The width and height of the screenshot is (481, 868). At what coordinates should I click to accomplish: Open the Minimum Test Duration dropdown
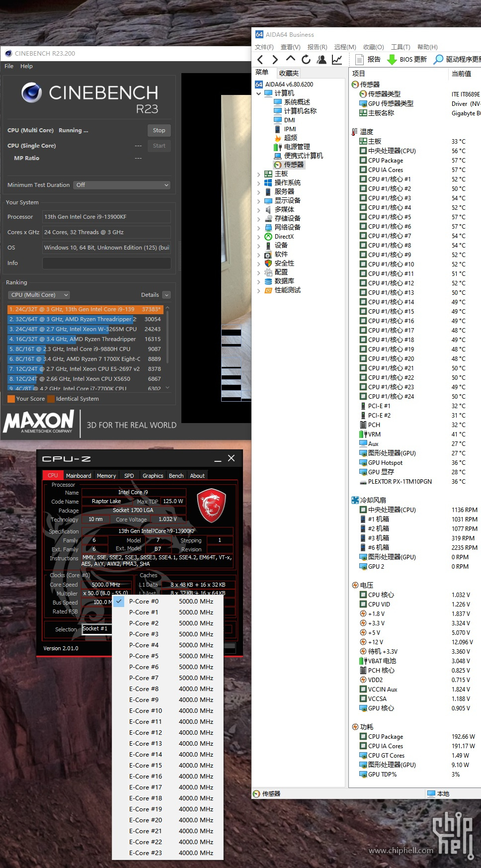[122, 185]
